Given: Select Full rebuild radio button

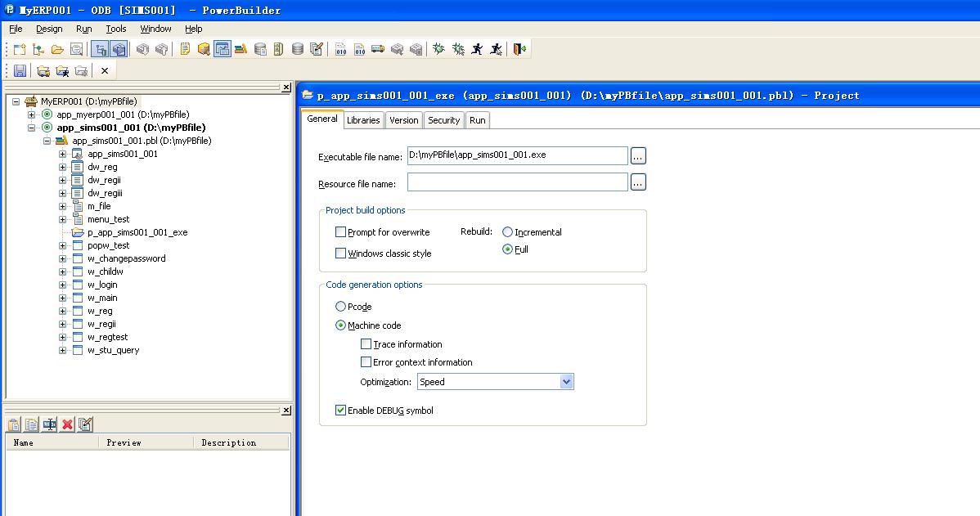Looking at the screenshot, I should (x=507, y=249).
